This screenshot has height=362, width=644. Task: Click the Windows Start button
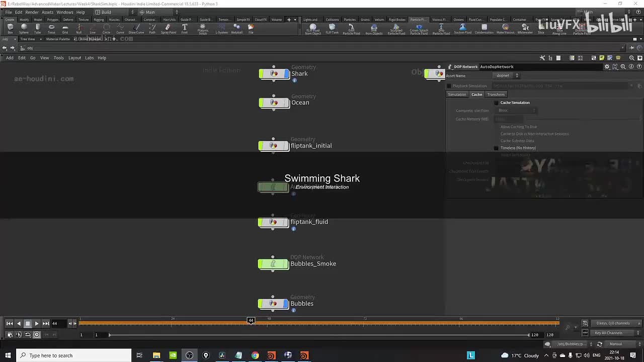(x=8, y=355)
